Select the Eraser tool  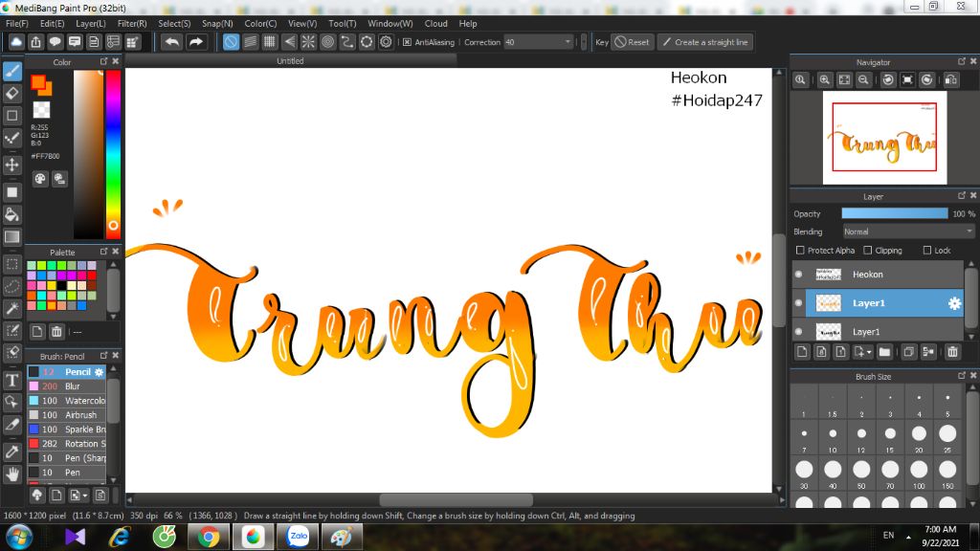click(11, 94)
